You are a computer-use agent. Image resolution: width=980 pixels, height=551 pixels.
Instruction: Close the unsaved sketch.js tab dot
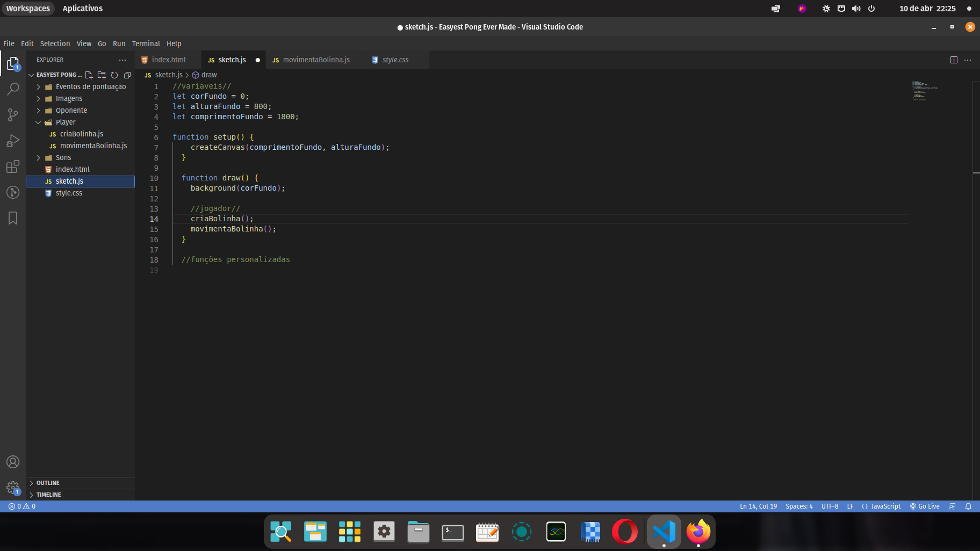click(258, 60)
